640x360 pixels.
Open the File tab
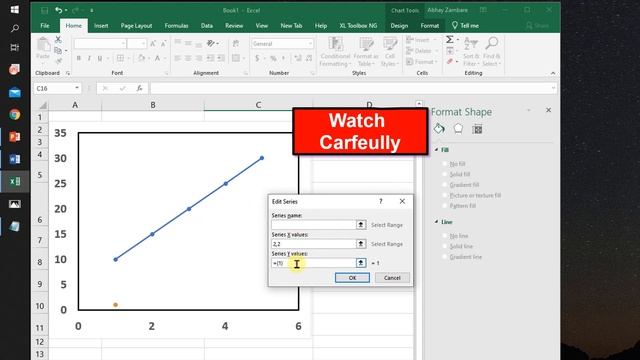pos(45,25)
